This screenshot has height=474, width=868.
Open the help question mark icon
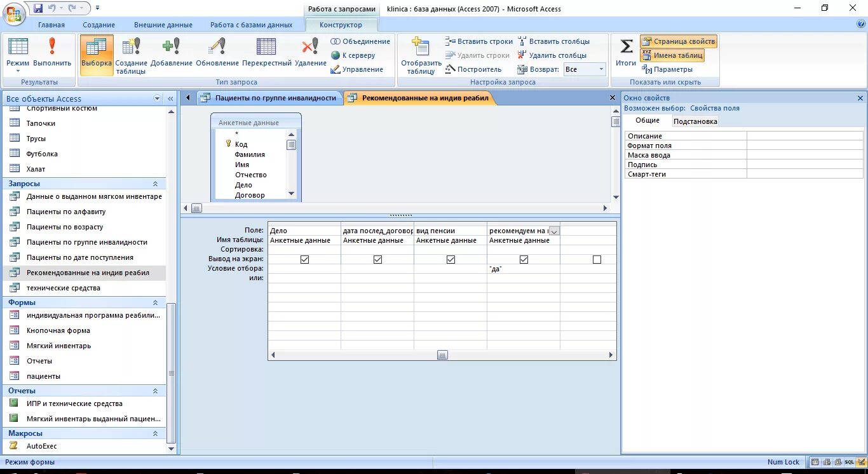point(861,24)
